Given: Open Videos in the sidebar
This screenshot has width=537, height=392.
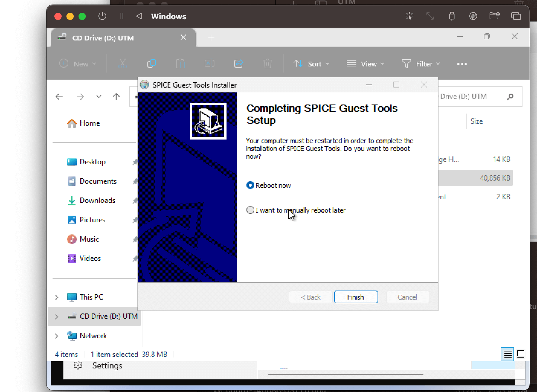Looking at the screenshot, I should click(x=84, y=259).
